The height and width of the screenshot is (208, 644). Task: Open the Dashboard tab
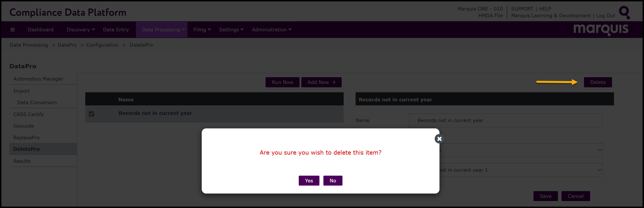pos(41,30)
